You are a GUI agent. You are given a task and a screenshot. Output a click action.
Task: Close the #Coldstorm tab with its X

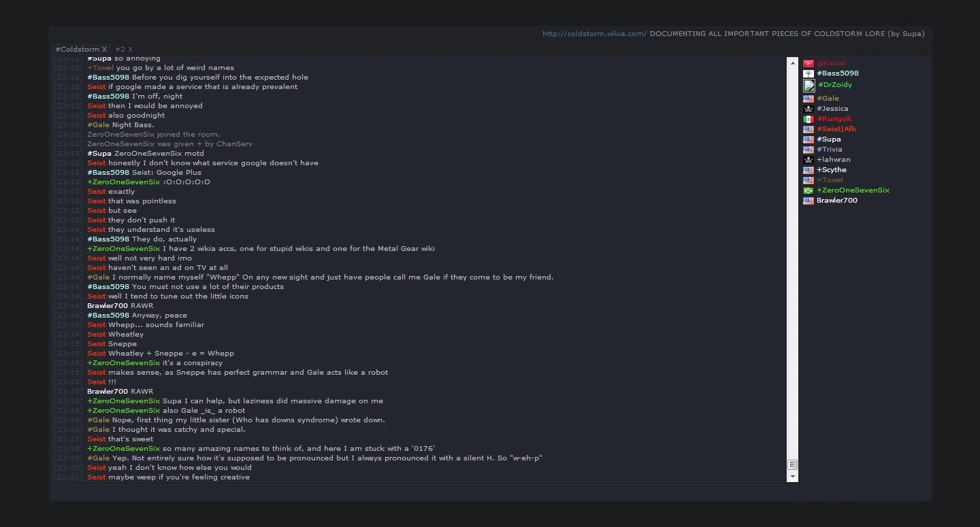(104, 50)
